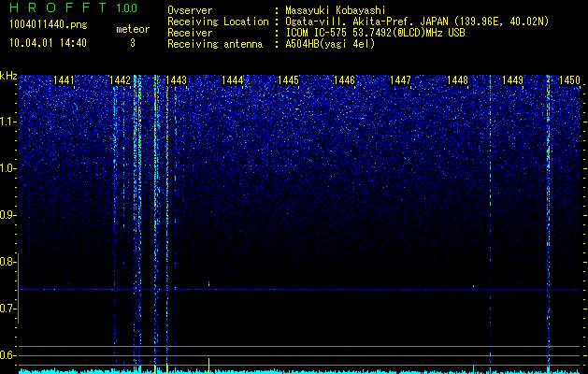Click the 1.0 frequency axis label
588x374 pixels.
click(x=7, y=168)
